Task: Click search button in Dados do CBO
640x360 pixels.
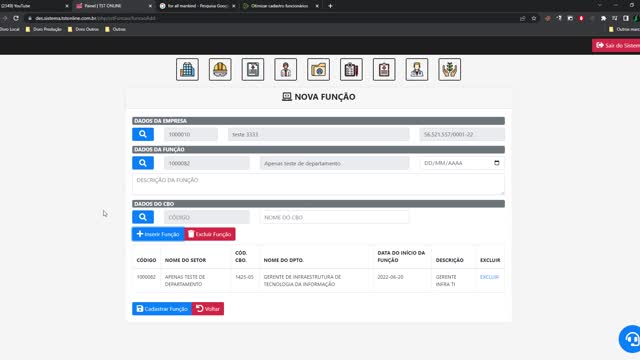Action: pyautogui.click(x=143, y=217)
